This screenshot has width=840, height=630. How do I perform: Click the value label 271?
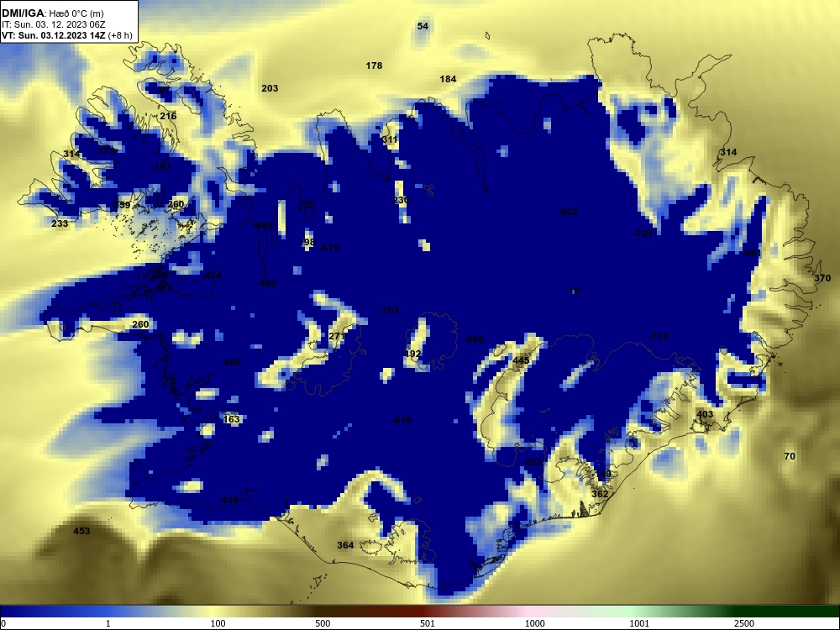click(x=337, y=337)
